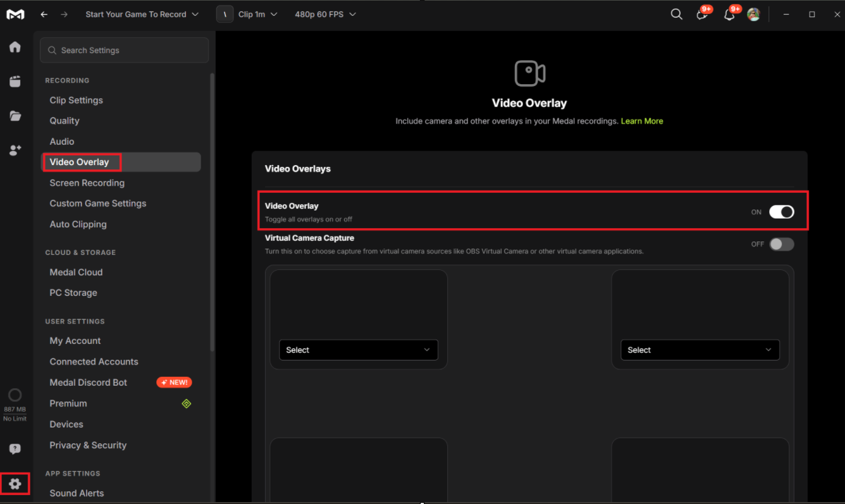Viewport: 845px width, 504px height.
Task: Open the help chat bubble icon
Action: click(x=15, y=449)
